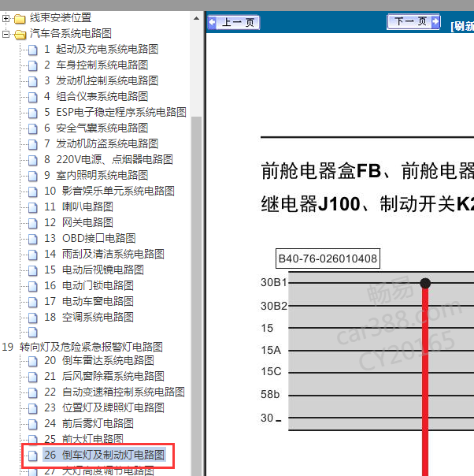Open page icon for 17 电动车窗电路图
The width and height of the screenshot is (474, 476).
click(x=33, y=303)
